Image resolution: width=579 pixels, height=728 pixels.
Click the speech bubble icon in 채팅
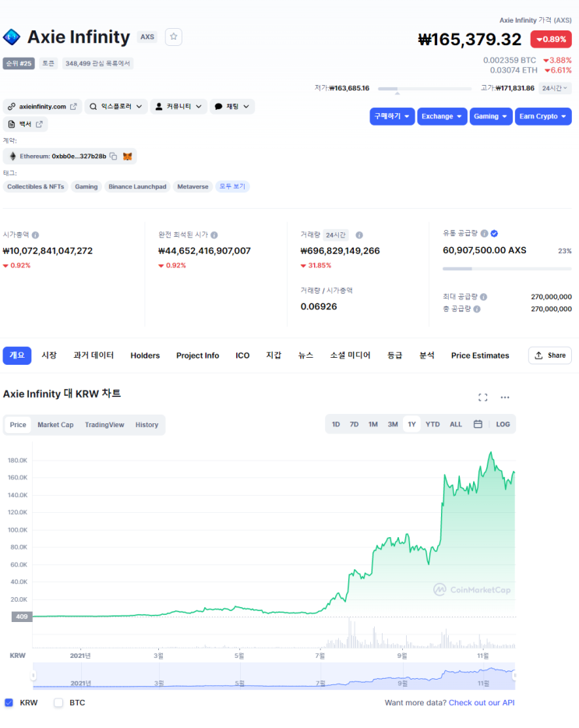tap(219, 106)
